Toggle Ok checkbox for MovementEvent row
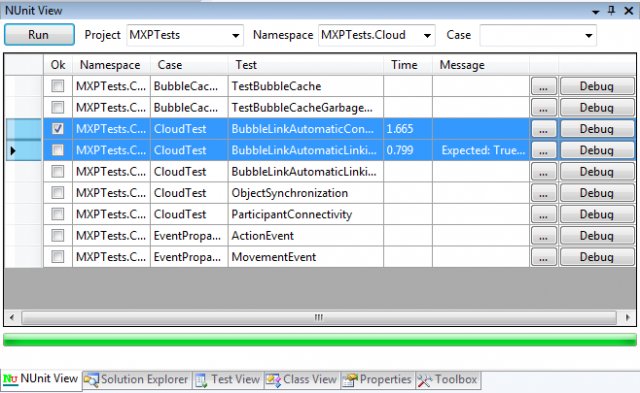This screenshot has width=640, height=393. [x=58, y=257]
